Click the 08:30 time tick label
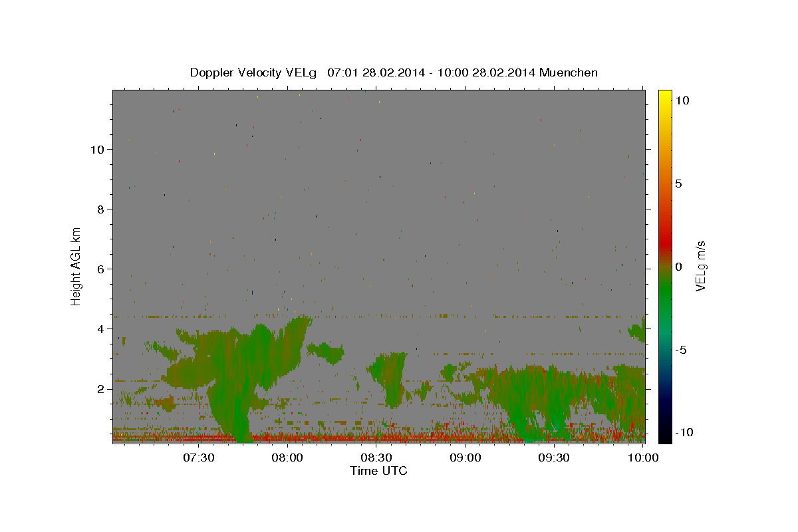Viewport: 798px width, 532px height. pos(376,458)
